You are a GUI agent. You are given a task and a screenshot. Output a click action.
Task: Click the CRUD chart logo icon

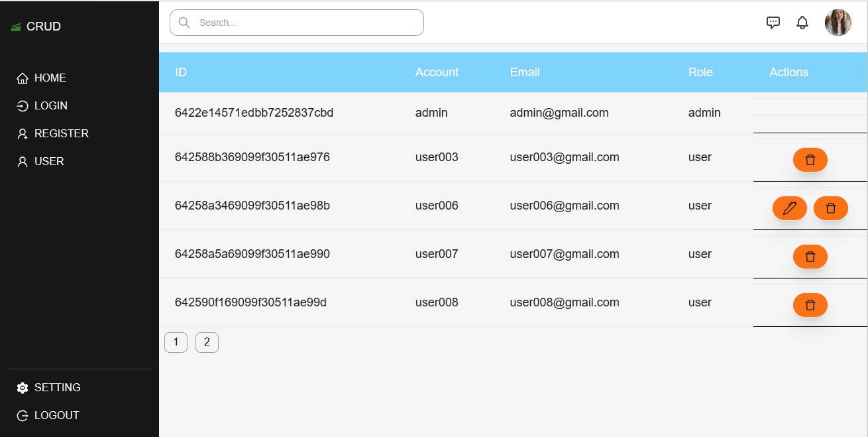[x=17, y=27]
